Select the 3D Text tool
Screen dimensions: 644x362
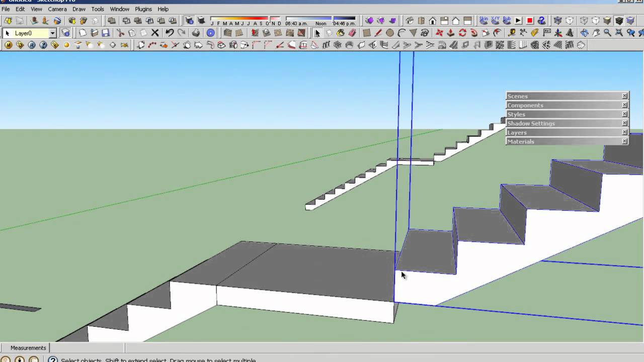tap(570, 33)
